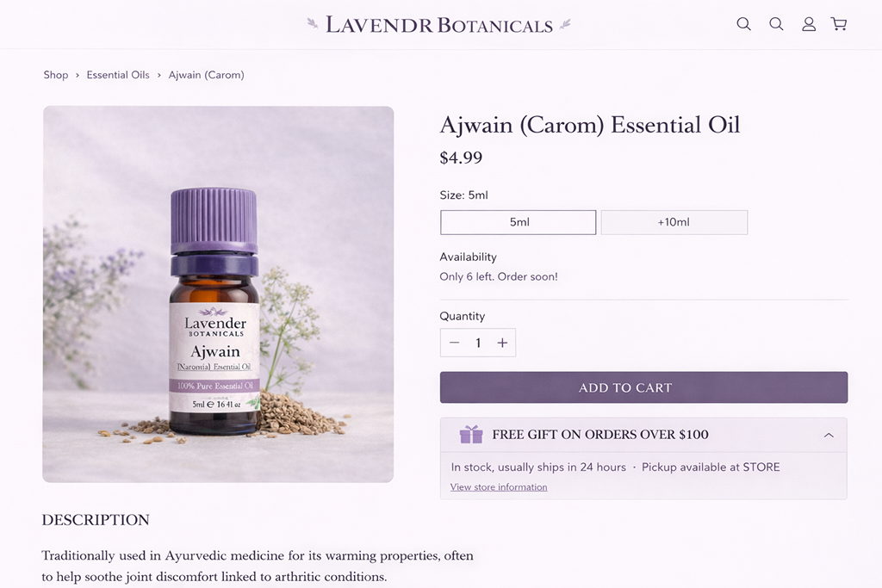Click the Lavendr Botanicals logo

438,25
